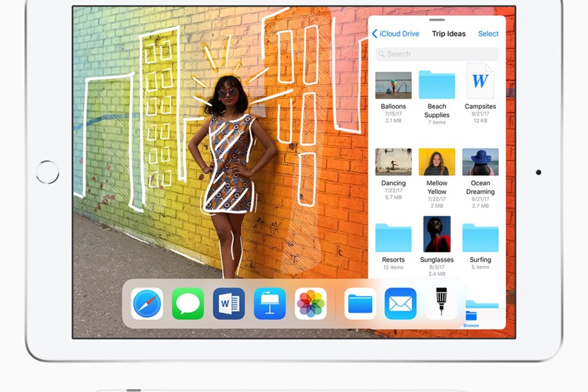
Task: Open the Photos app icon
Action: 310,304
